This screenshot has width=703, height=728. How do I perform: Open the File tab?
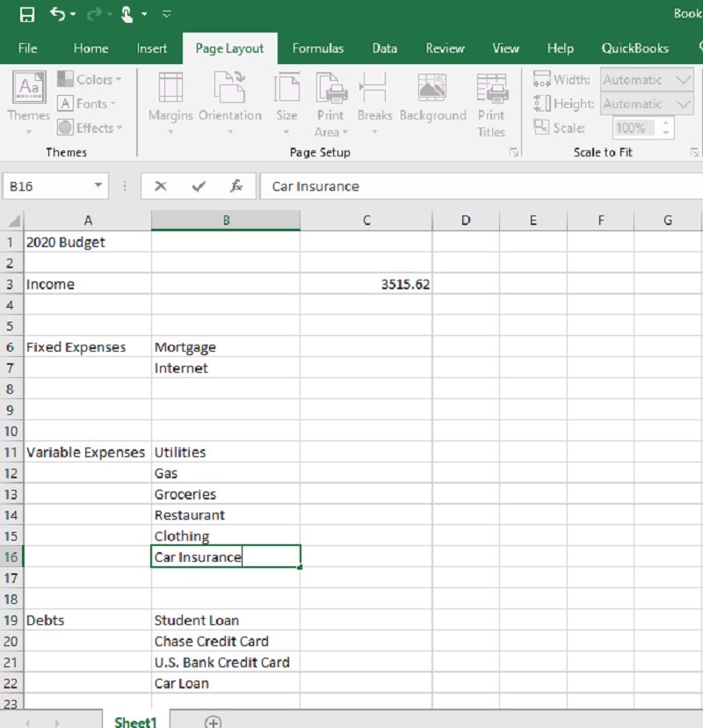point(27,48)
